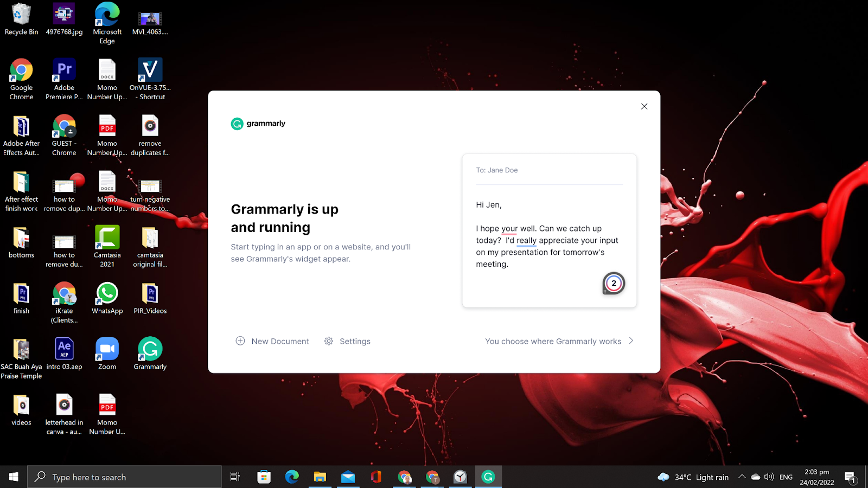868x488 pixels.
Task: Click the underlined word 'your' in the sample email
Action: pyautogui.click(x=509, y=229)
